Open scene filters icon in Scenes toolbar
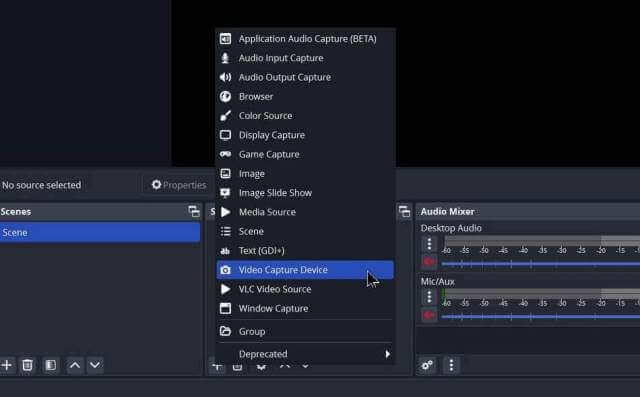The height and width of the screenshot is (397, 640). pyautogui.click(x=51, y=365)
